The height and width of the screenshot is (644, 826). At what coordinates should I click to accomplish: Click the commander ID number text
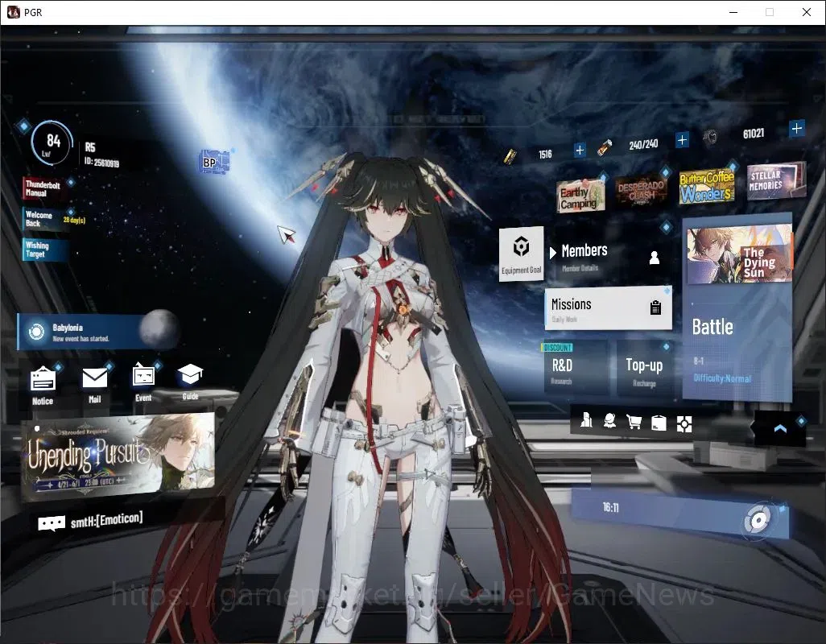point(101,162)
